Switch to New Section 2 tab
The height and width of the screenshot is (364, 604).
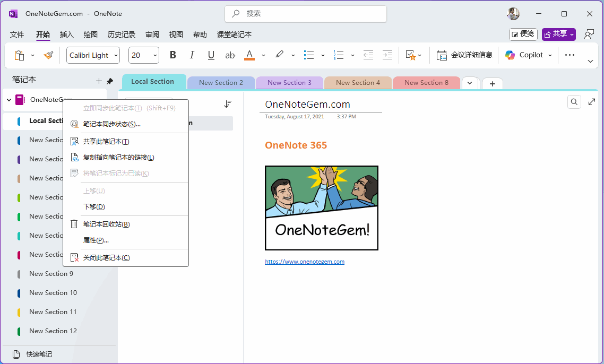(221, 82)
